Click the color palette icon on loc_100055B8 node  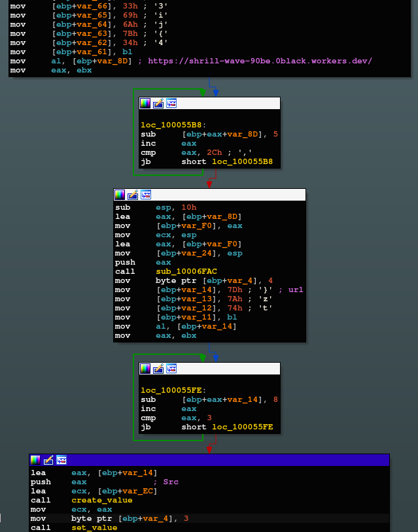coord(145,103)
